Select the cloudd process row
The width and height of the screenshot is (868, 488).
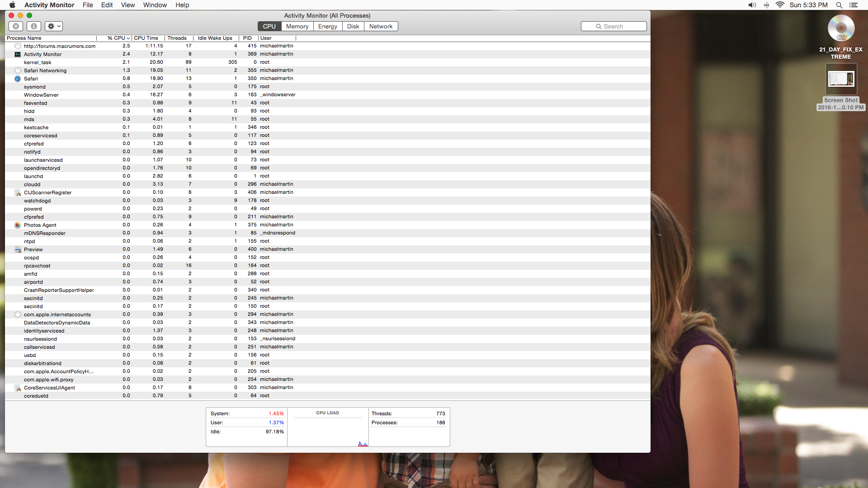coord(328,184)
